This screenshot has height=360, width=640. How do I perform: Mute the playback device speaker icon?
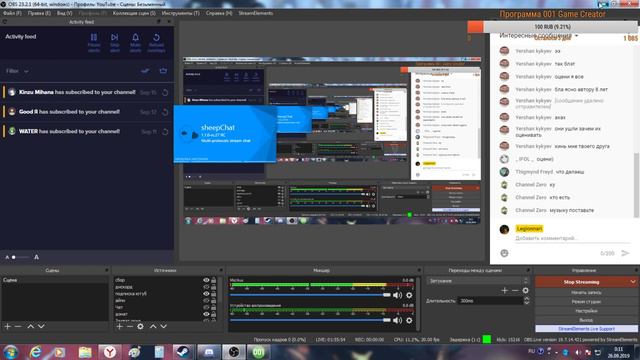(x=398, y=320)
